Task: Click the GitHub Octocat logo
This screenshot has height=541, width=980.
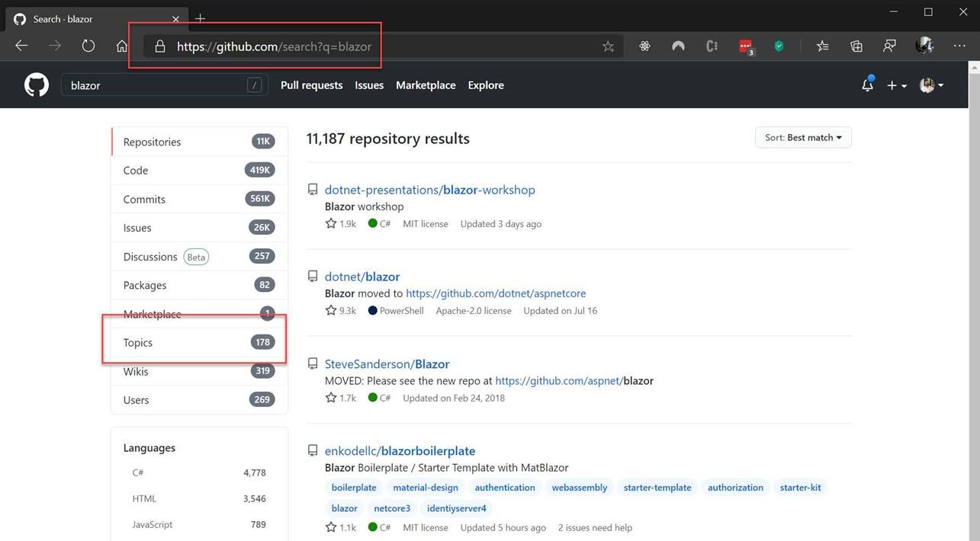Action: [x=36, y=85]
